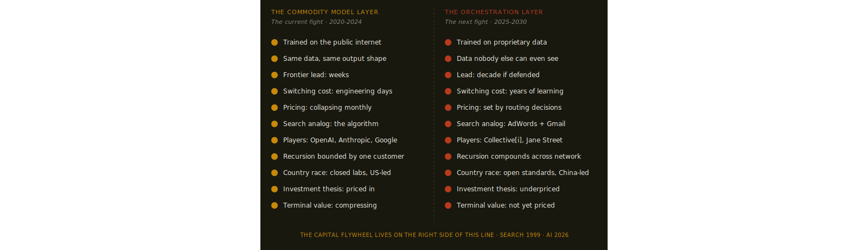This screenshot has height=250, width=868.
Task: Click Recursion compounds across network
Action: click(x=519, y=157)
